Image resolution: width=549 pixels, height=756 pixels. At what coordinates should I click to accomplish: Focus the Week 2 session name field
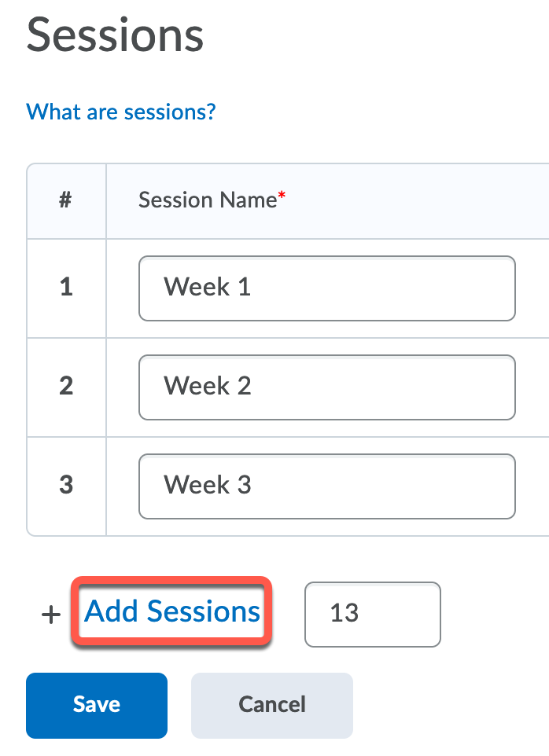point(326,387)
